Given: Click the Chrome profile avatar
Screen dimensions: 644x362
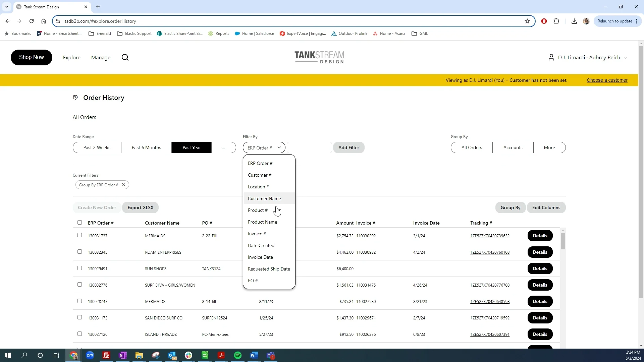Looking at the screenshot, I should click(x=586, y=21).
